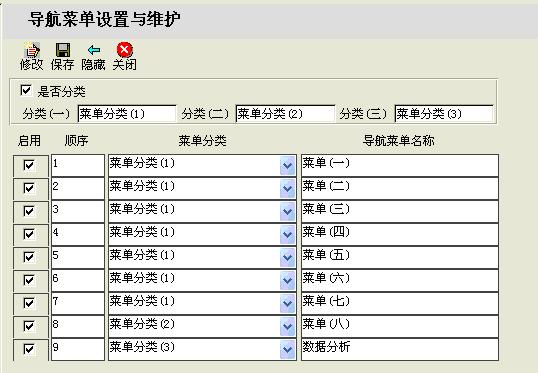Open the 菜单分类(3) dropdown in row 9
This screenshot has height=373, width=538.
[x=287, y=350]
